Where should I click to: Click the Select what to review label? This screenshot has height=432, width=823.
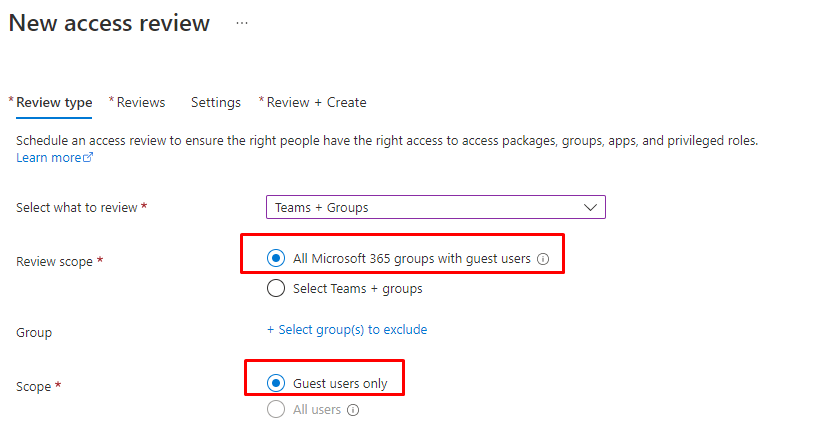point(77,207)
